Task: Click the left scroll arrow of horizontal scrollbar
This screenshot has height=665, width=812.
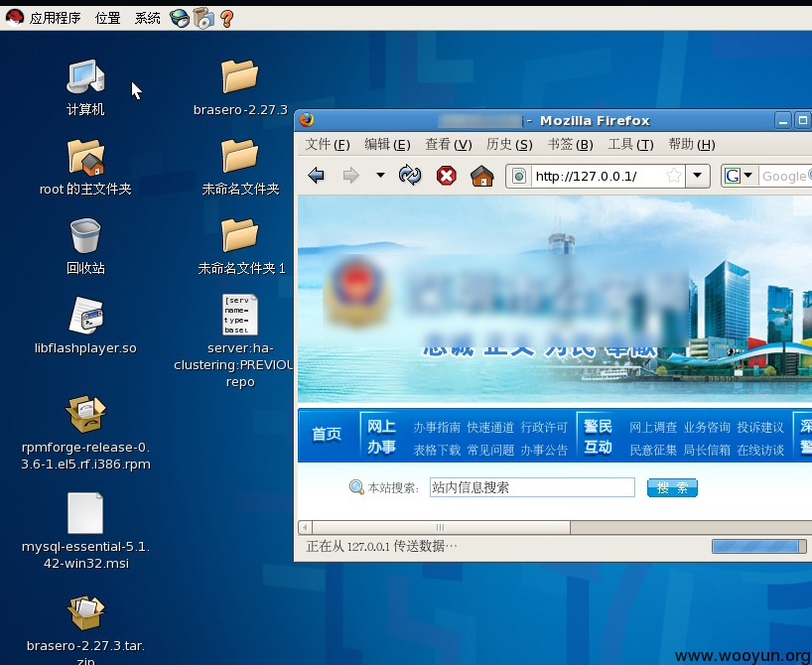Action: (305, 527)
